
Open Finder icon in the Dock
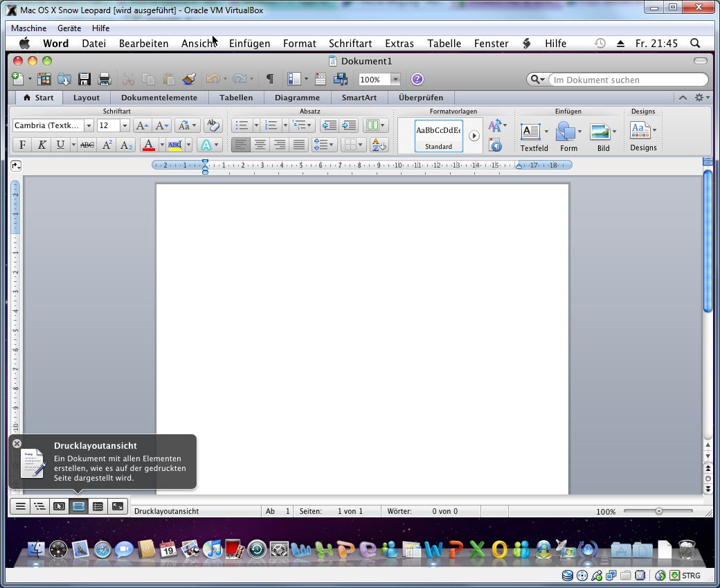36,549
